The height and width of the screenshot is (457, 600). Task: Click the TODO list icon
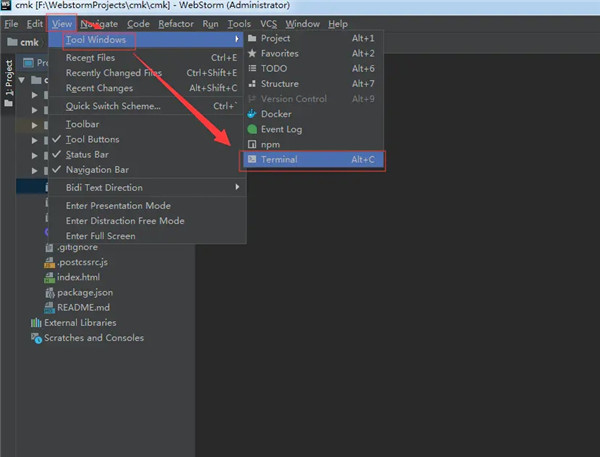pos(252,68)
